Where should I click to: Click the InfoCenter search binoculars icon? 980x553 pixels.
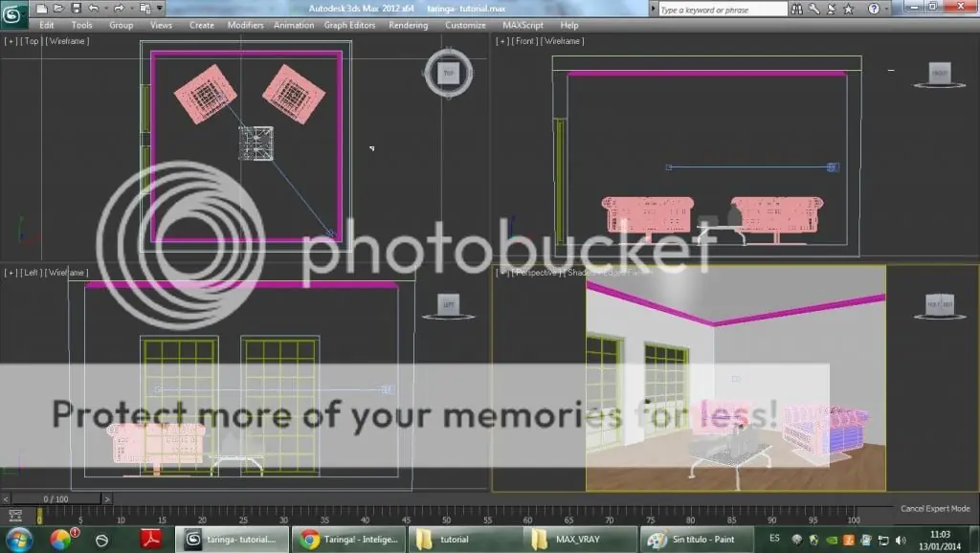click(797, 8)
